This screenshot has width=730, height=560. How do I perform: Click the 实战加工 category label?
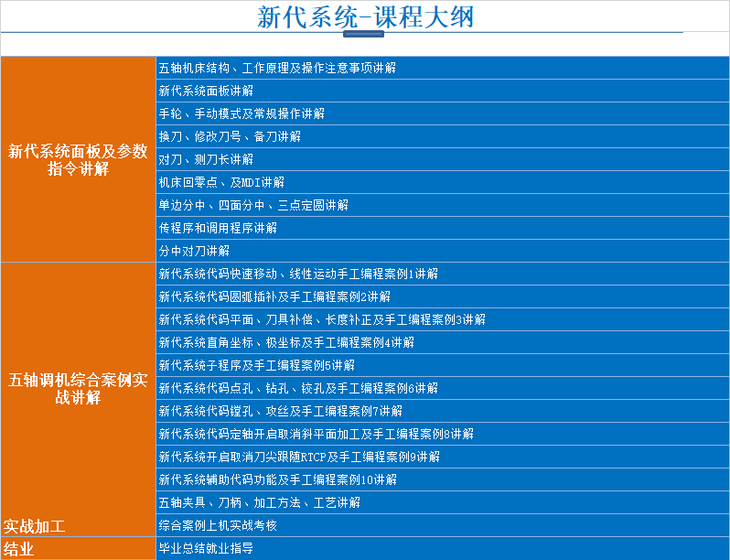coord(35,526)
